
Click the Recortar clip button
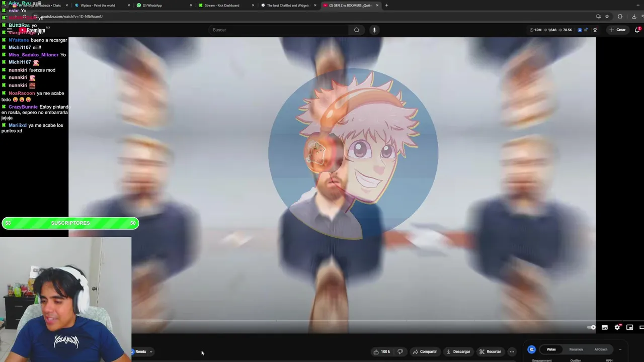[490, 352]
